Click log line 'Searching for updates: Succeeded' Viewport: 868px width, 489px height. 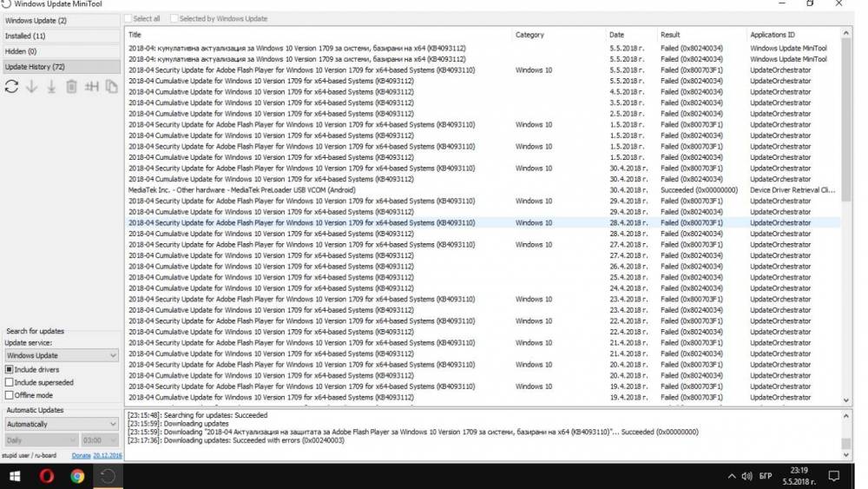coord(198,415)
